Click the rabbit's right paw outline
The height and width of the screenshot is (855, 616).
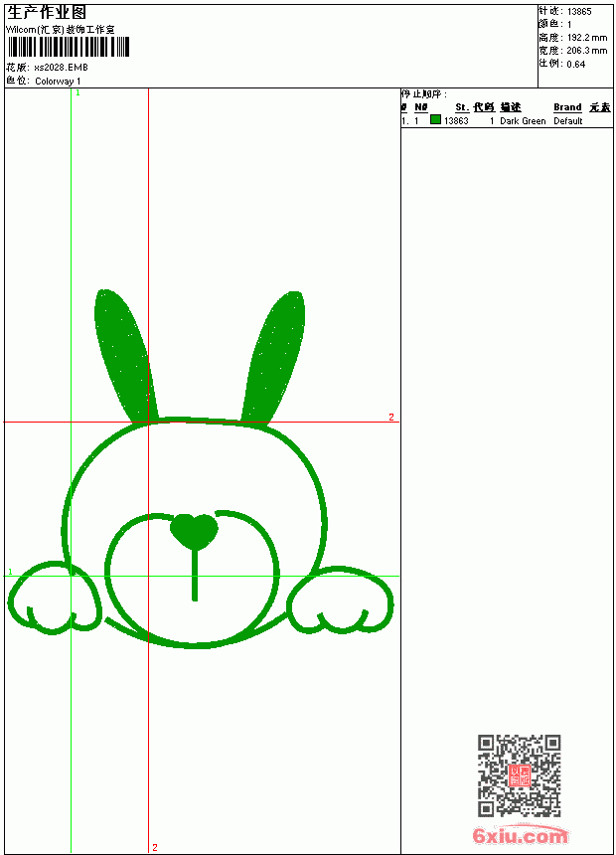(341, 599)
